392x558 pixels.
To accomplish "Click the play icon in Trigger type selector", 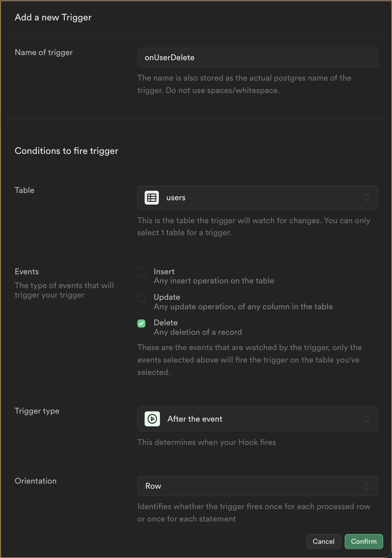I will tap(152, 419).
